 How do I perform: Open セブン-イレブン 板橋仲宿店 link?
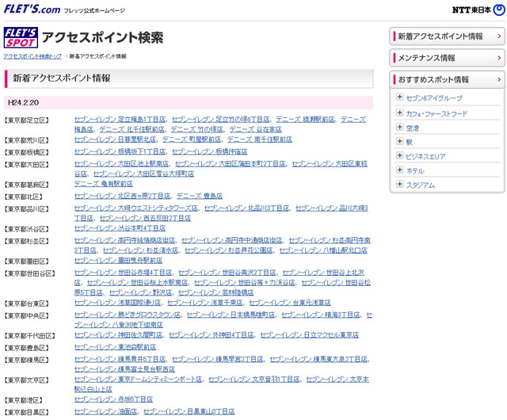click(x=209, y=152)
